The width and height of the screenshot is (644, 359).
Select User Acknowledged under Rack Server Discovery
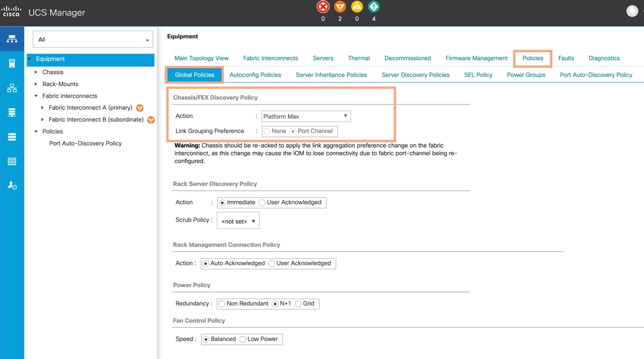262,202
